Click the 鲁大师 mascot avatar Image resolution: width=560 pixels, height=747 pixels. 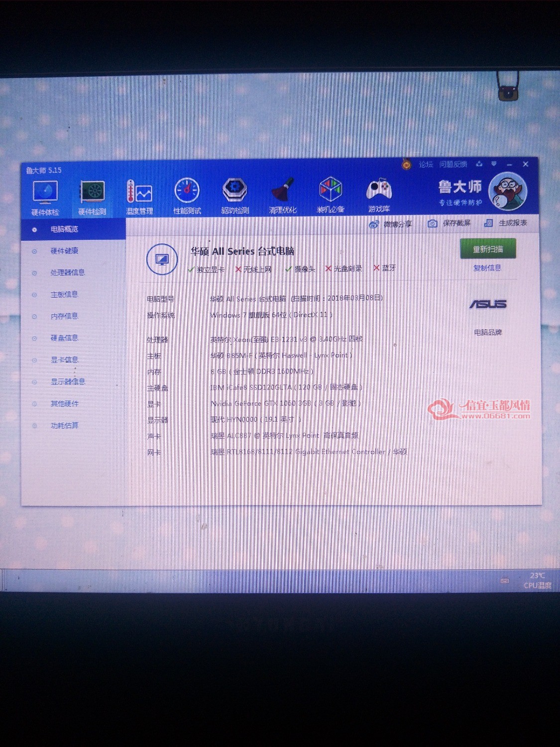[507, 192]
